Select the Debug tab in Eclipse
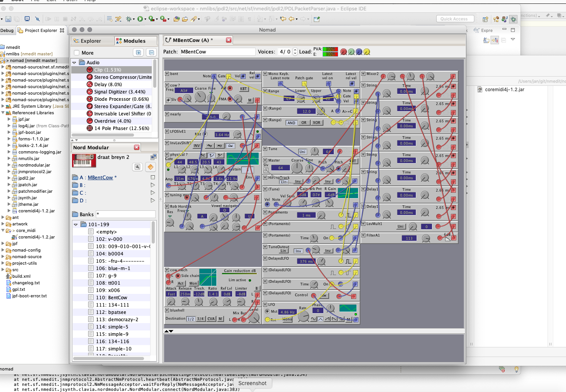This screenshot has height=392, width=566. click(x=7, y=30)
